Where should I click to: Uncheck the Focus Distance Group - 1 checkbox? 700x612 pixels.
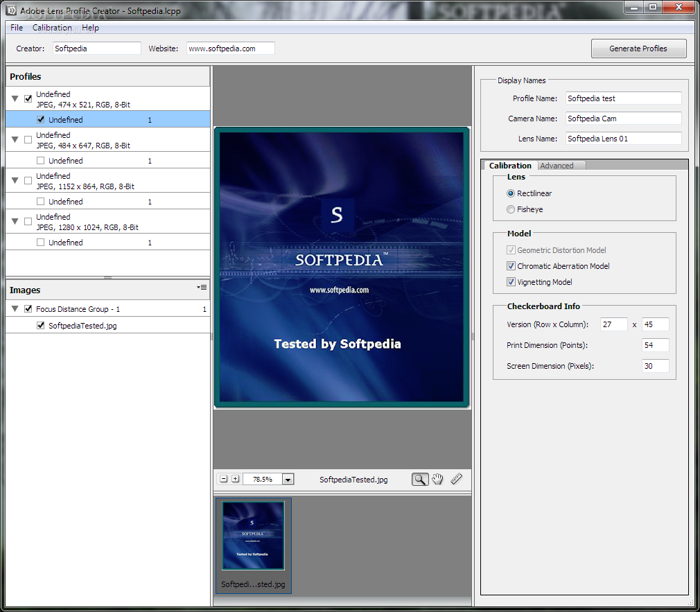point(28,309)
